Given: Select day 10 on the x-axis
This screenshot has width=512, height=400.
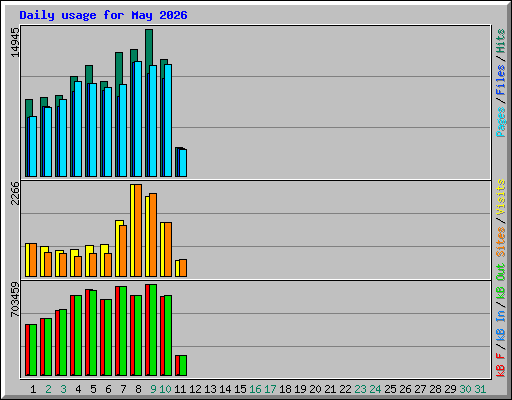Looking at the screenshot, I should pos(165,389).
